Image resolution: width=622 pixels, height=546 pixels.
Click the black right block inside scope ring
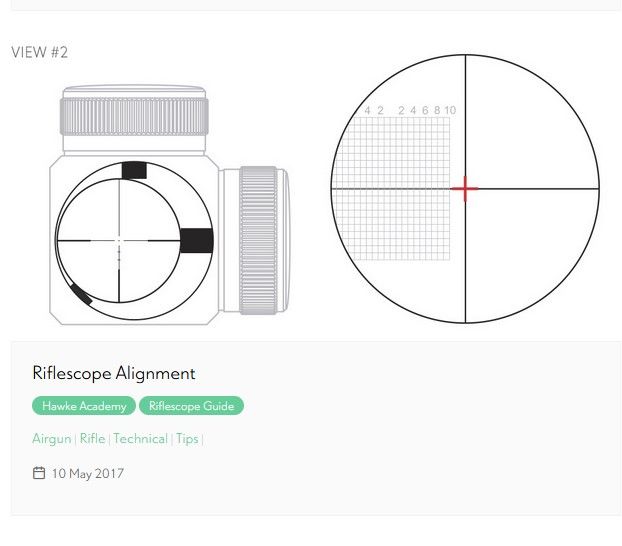click(196, 240)
